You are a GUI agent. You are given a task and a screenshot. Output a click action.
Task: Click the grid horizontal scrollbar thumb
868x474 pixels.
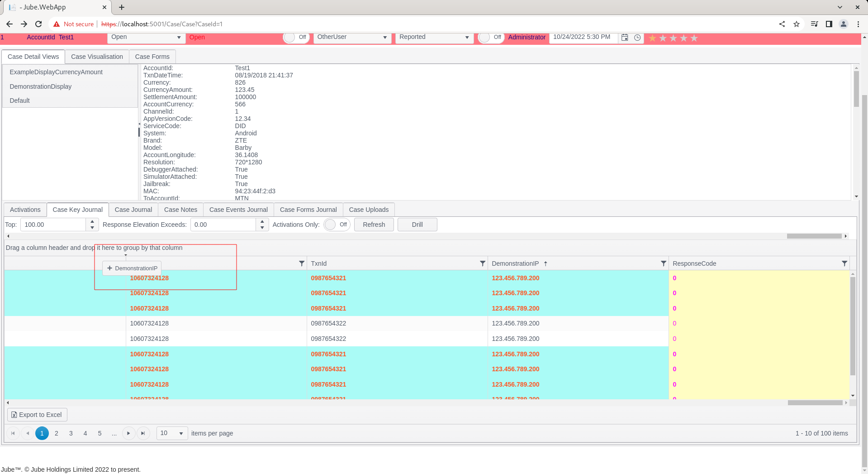(815, 402)
